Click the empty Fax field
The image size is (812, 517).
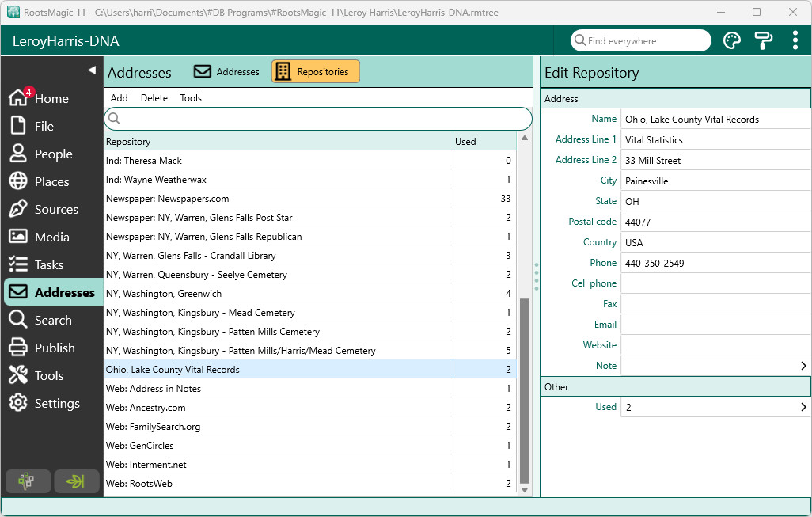pos(715,304)
